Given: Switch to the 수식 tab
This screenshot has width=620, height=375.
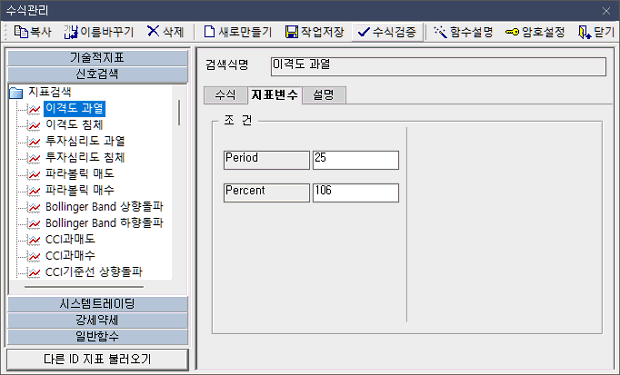Looking at the screenshot, I should coord(225,95).
